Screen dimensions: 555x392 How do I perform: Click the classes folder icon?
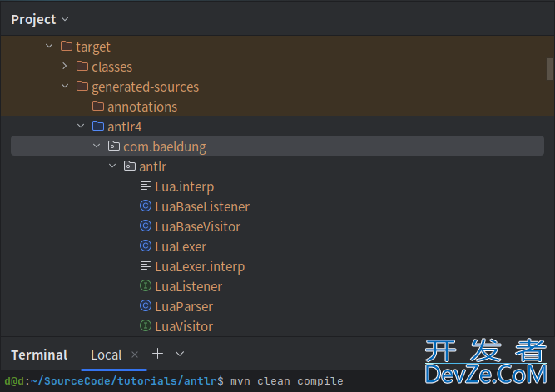(82, 67)
